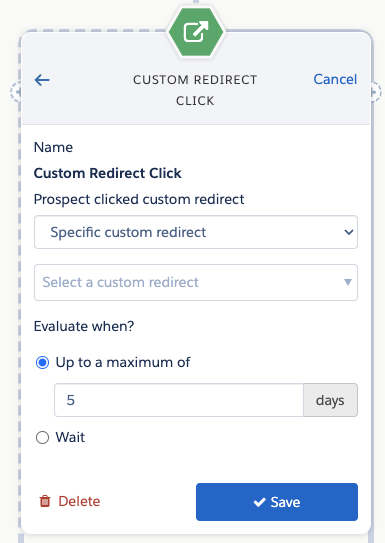Image resolution: width=385 pixels, height=543 pixels.
Task: Go back using the left arrow icon
Action: click(x=42, y=80)
